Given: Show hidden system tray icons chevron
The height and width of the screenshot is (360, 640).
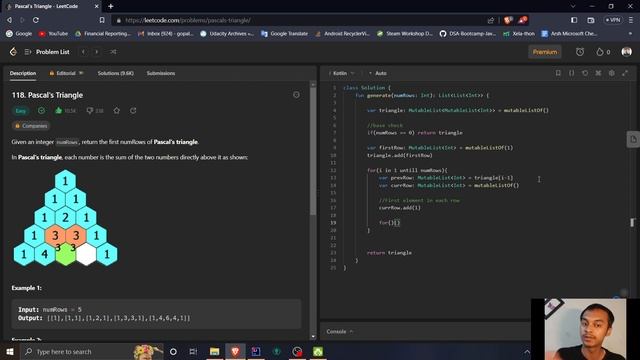Looking at the screenshot, I should (527, 352).
